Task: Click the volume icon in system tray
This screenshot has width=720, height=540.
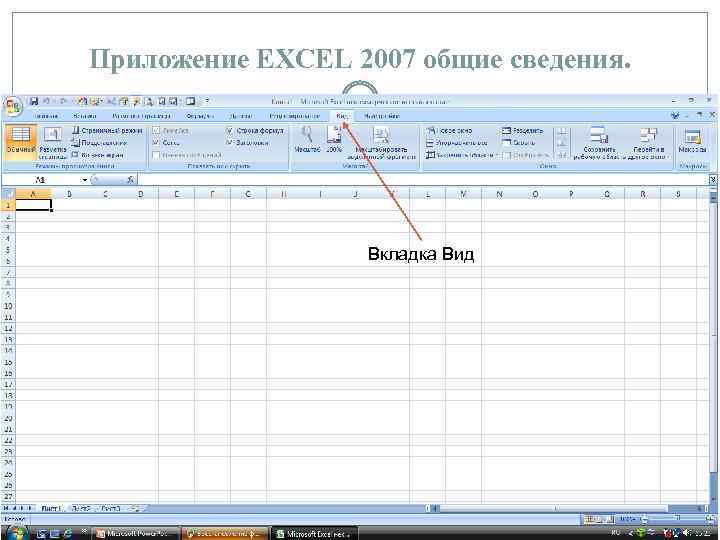Action: click(x=687, y=533)
